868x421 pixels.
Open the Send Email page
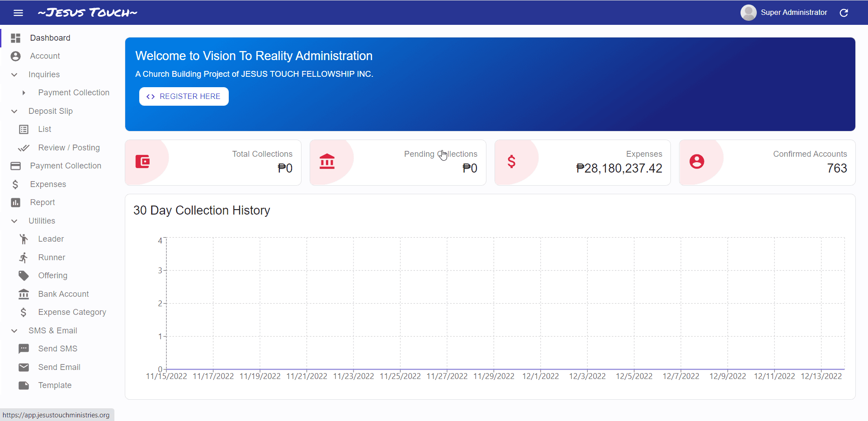57,367
